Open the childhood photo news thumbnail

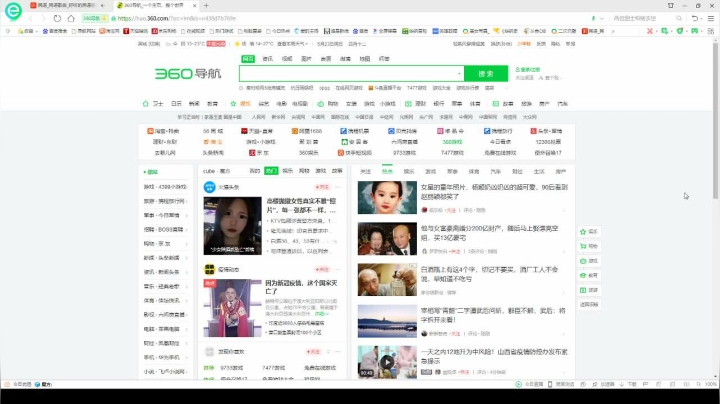pos(387,197)
